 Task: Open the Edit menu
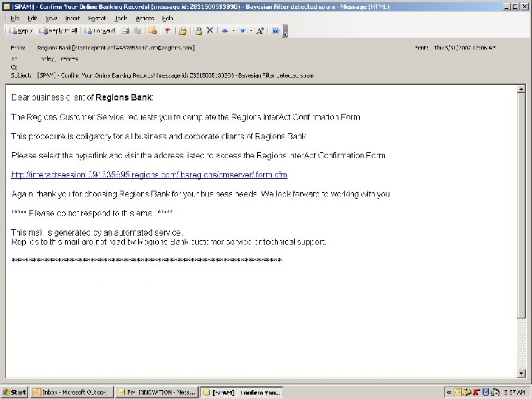pyautogui.click(x=33, y=18)
